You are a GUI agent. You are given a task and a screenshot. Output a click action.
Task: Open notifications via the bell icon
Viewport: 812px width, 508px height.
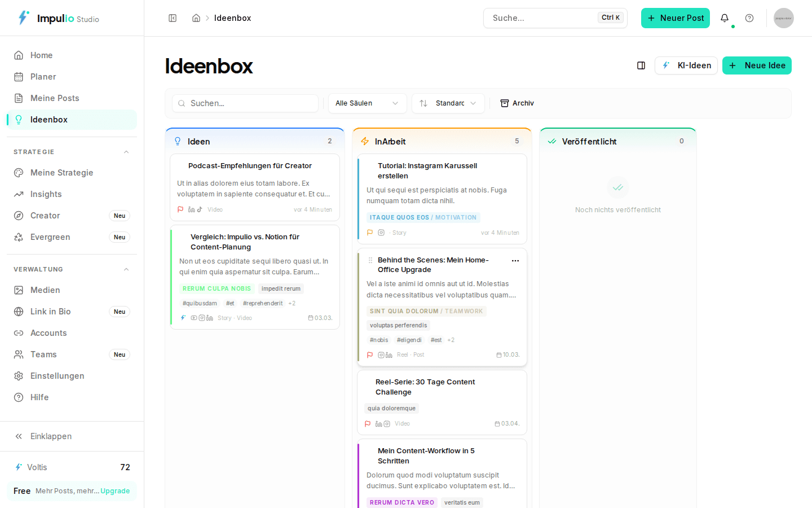click(725, 18)
